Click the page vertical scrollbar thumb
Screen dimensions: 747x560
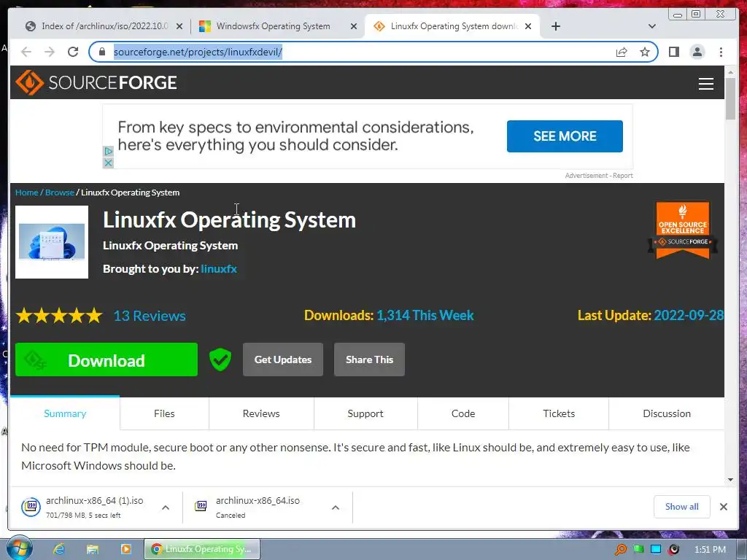point(730,98)
